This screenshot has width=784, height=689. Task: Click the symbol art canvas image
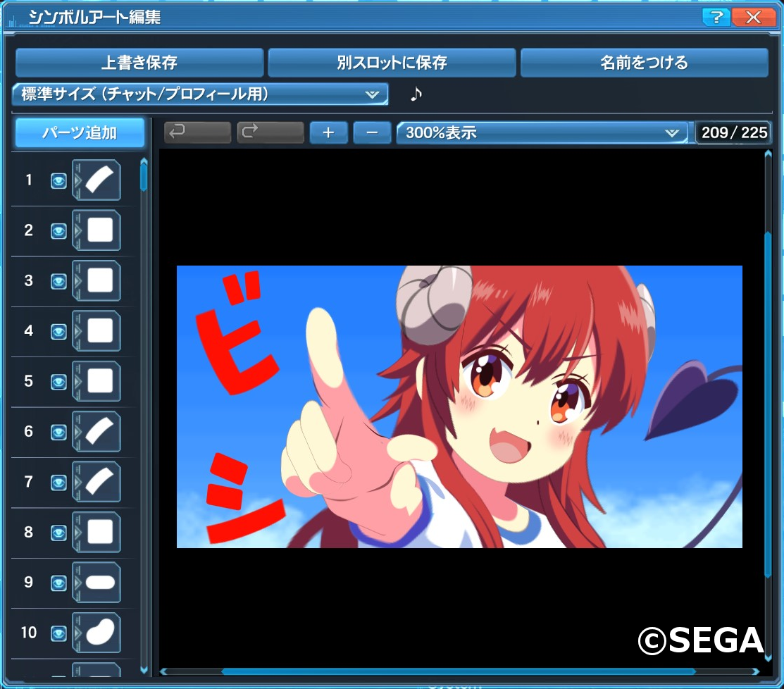coord(459,406)
